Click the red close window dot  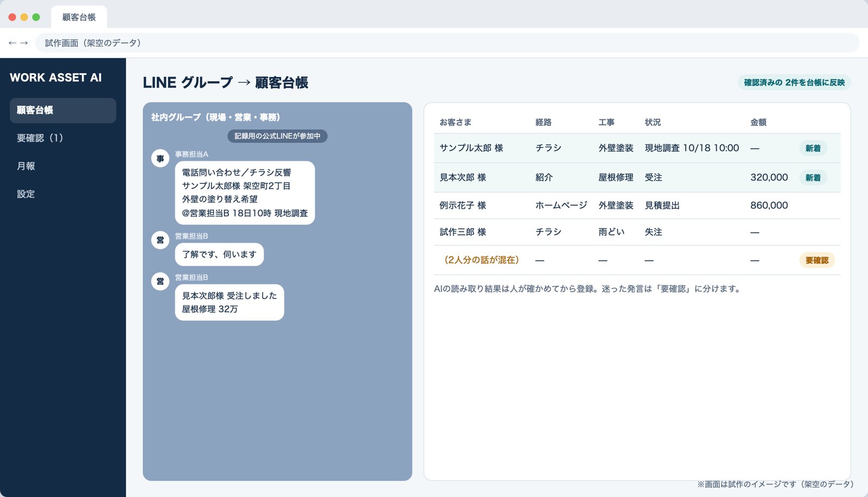12,17
